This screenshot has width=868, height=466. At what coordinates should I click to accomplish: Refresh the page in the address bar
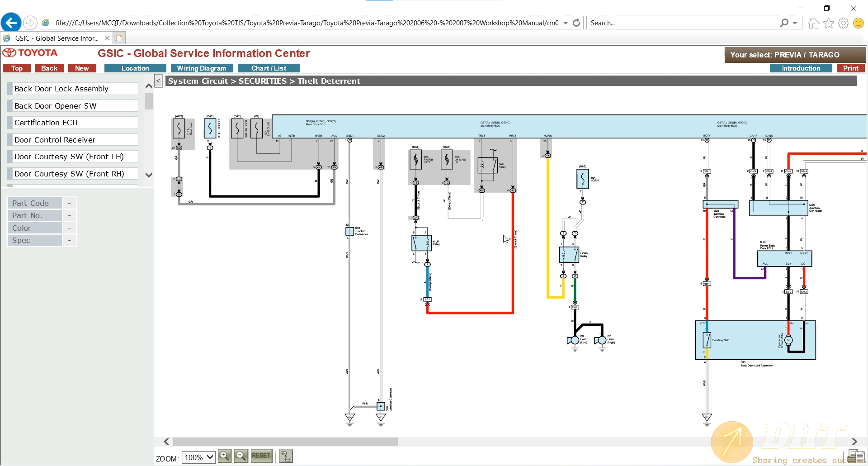(576, 23)
